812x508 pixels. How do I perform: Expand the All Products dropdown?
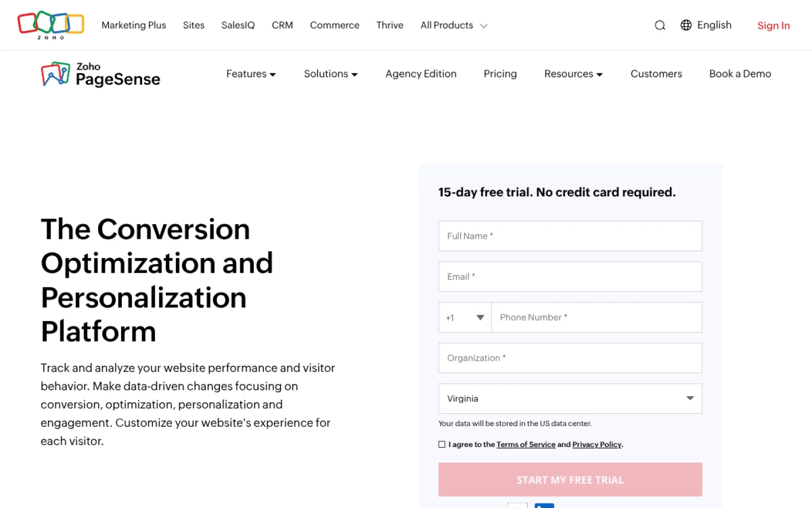(x=454, y=25)
